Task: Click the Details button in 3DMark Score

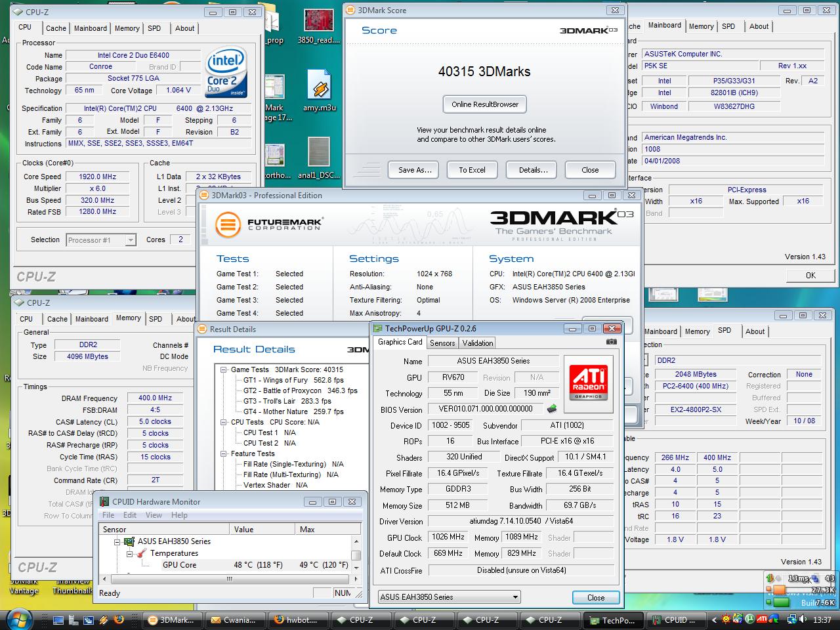Action: tap(533, 170)
